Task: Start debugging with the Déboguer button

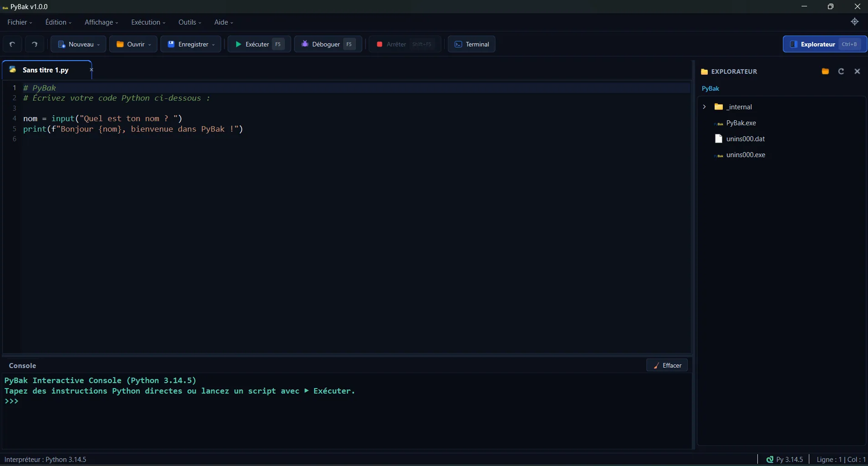Action: pos(328,44)
